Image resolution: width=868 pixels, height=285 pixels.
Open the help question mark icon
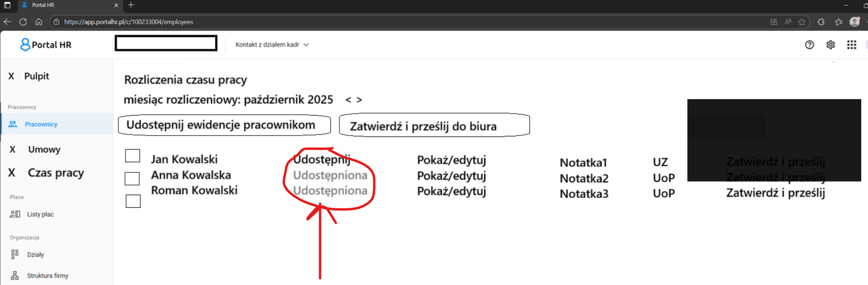[x=809, y=45]
